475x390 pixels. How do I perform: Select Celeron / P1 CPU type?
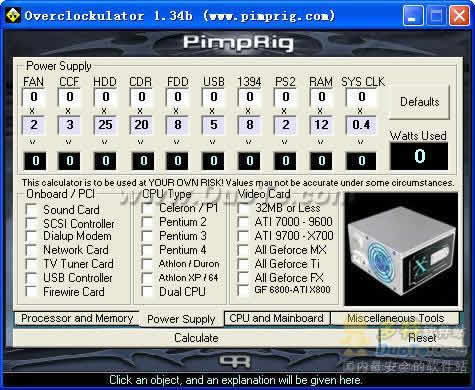coord(147,208)
